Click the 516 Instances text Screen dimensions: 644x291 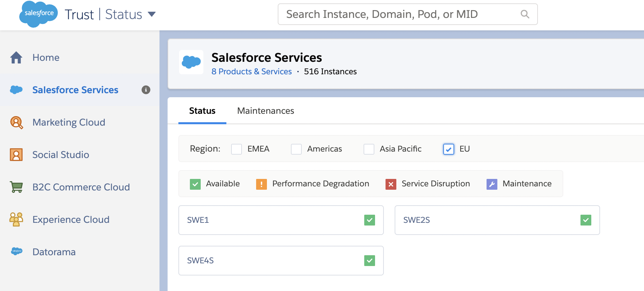pyautogui.click(x=330, y=72)
